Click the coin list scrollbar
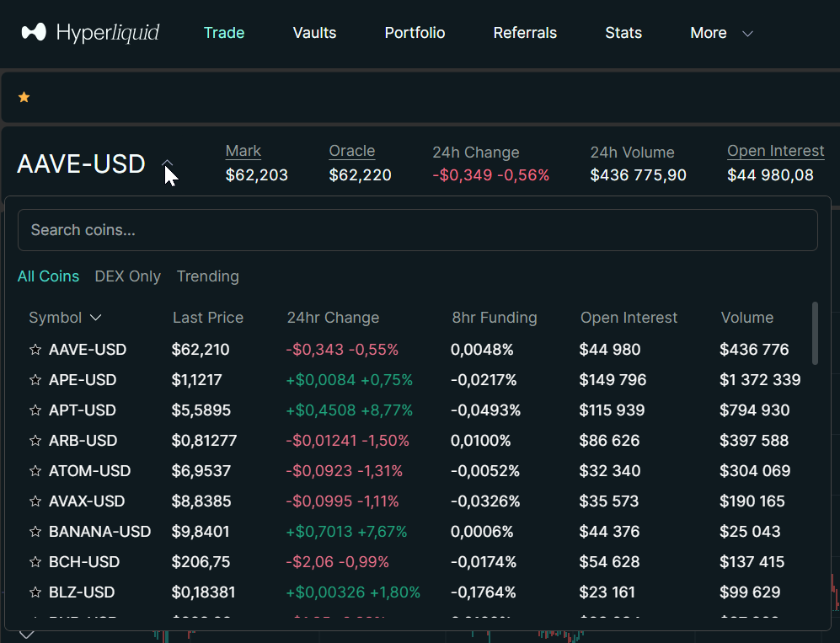This screenshot has width=840, height=643. tap(815, 333)
